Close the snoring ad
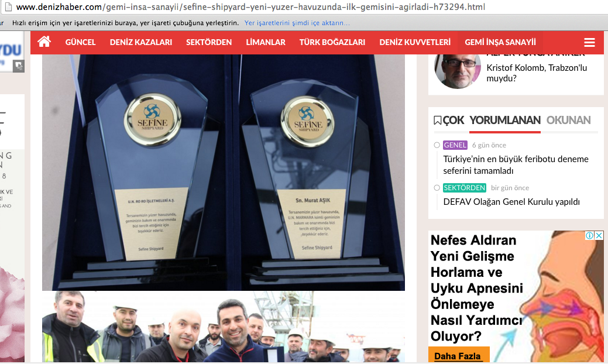This screenshot has height=364, width=608. tap(599, 235)
